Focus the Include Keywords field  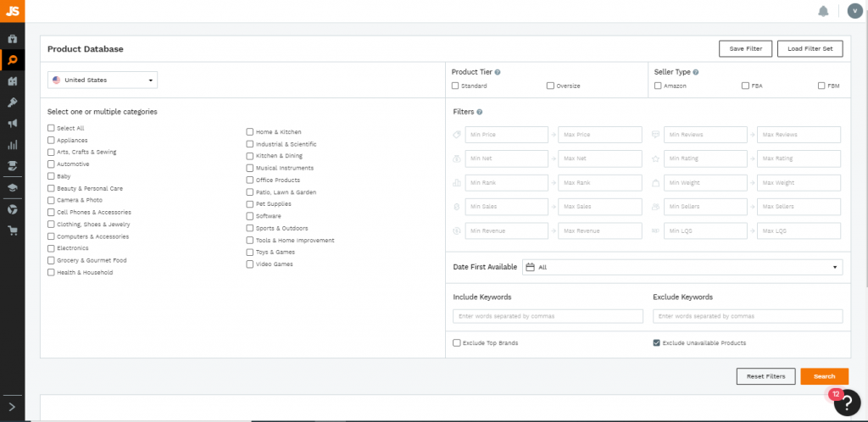pos(548,316)
